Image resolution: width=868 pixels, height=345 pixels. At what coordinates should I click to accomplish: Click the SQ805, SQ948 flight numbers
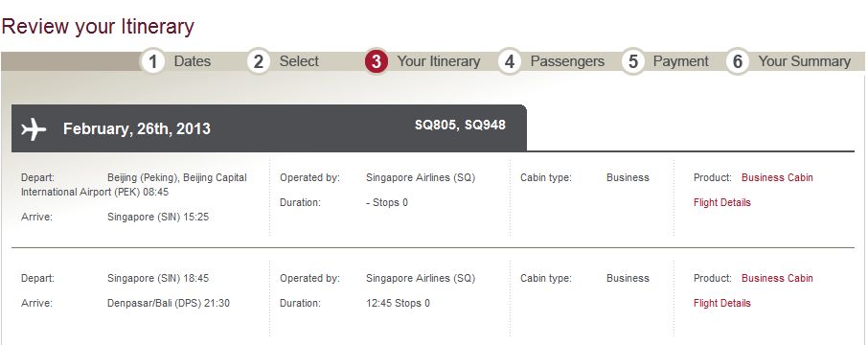coord(460,126)
